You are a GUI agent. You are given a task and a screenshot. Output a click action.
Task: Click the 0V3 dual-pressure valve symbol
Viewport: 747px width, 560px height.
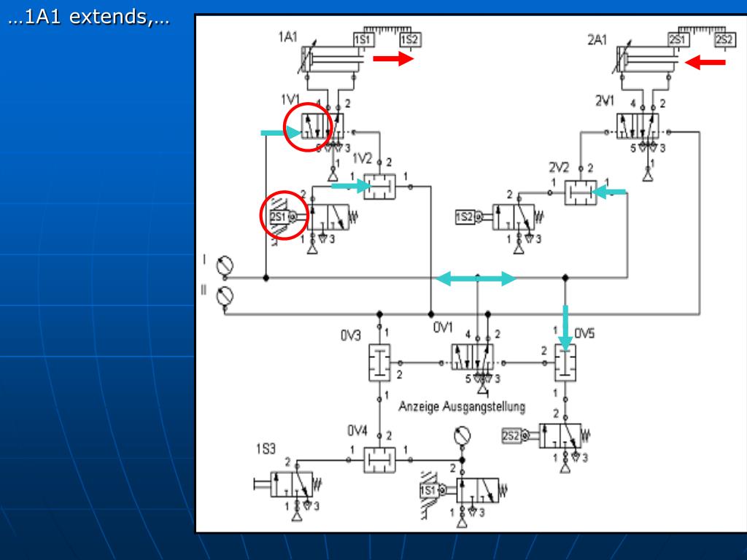tap(379, 363)
